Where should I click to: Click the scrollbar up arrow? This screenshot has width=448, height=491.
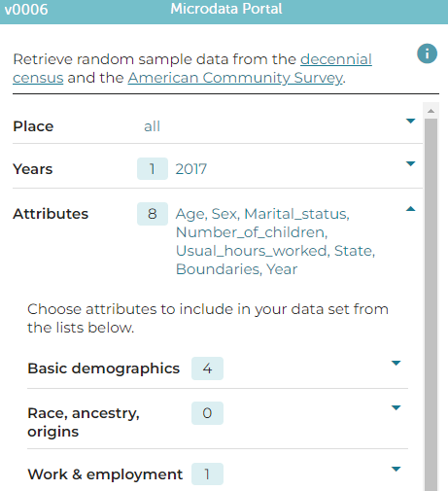click(x=431, y=111)
